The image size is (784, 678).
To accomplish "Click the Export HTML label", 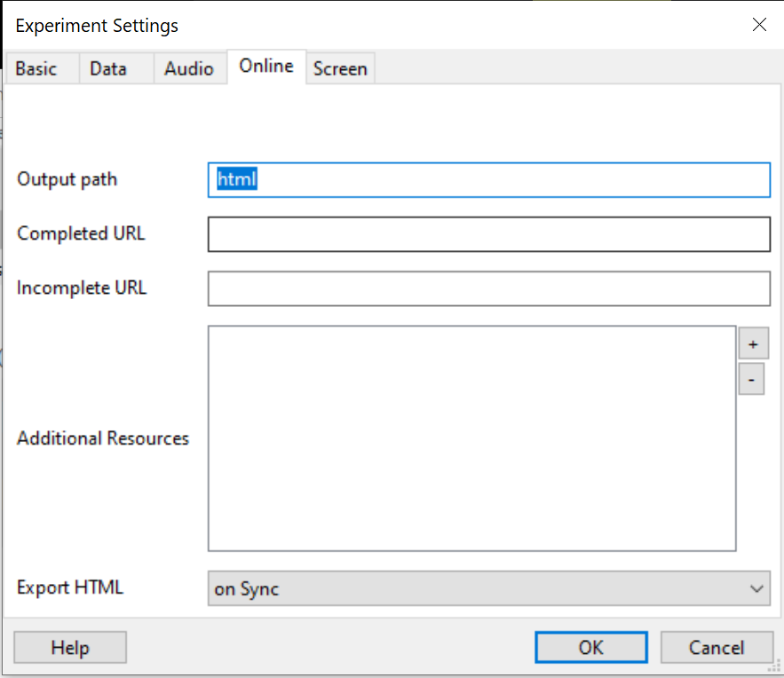I will [x=70, y=587].
